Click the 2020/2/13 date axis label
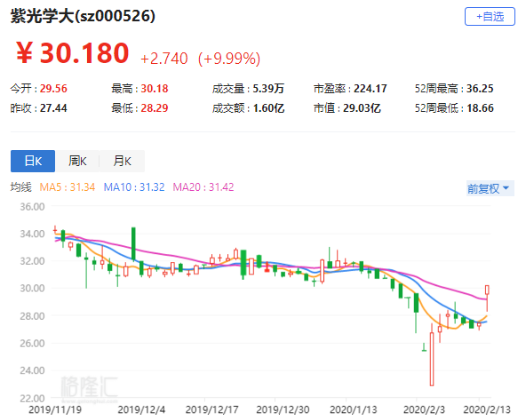This screenshot has width=526, height=420. (487, 409)
